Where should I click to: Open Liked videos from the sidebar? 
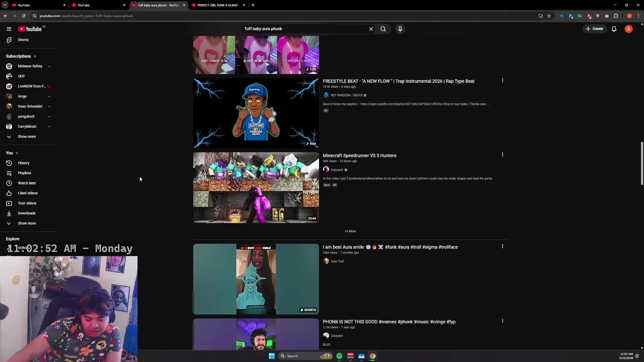pos(29,193)
